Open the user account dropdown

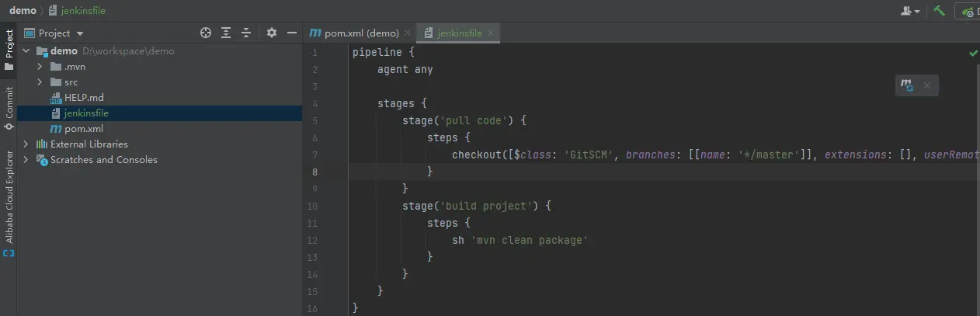910,11
